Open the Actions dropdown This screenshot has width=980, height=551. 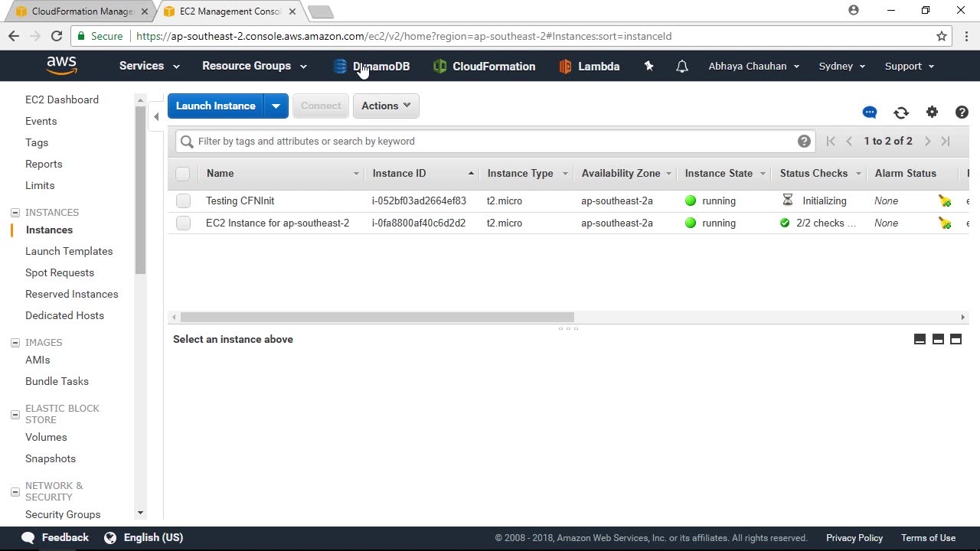pos(386,106)
